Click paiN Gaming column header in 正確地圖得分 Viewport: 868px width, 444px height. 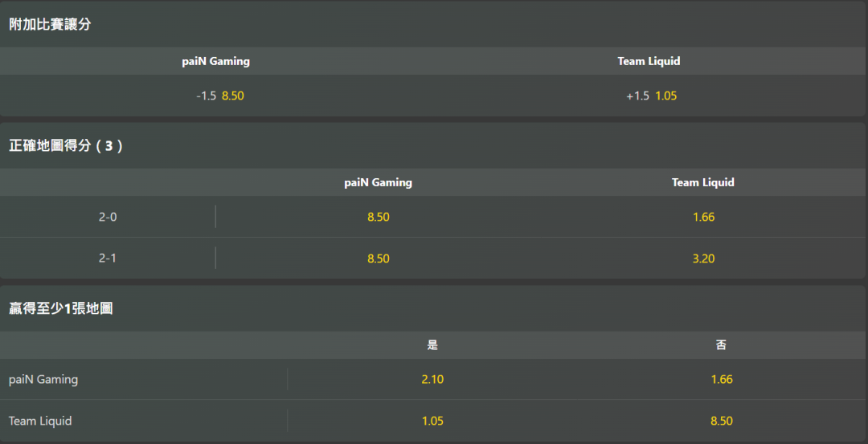pyautogui.click(x=378, y=183)
